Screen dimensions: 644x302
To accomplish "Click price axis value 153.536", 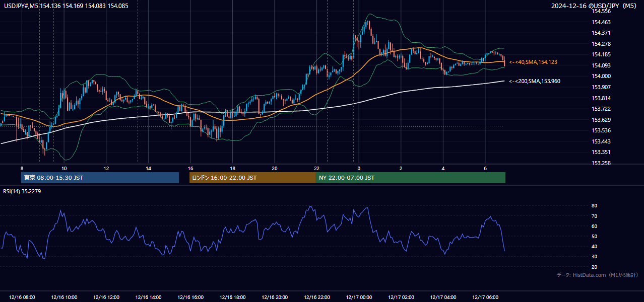I will [602, 130].
